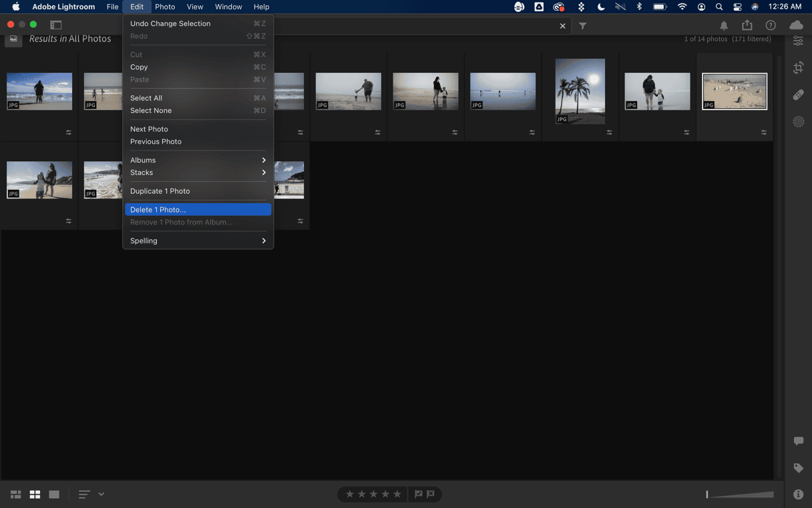Expand the Albums submenu
The image size is (812, 508).
[x=198, y=160]
